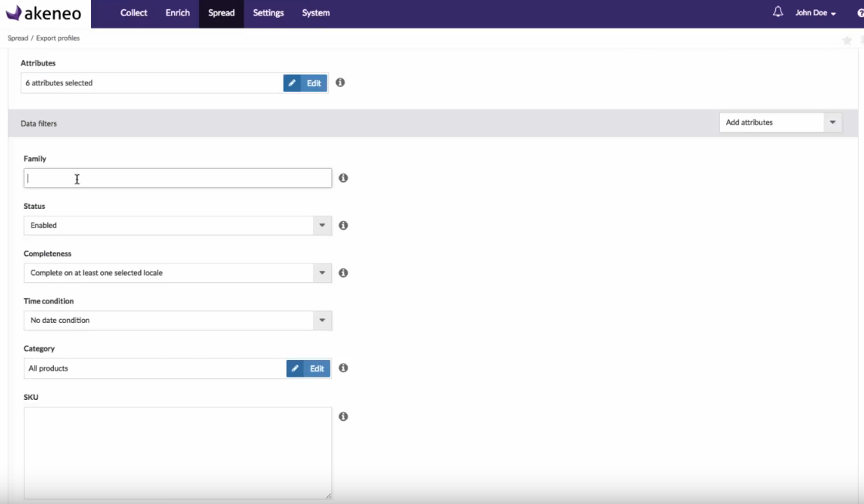Click pencil icon on Attributes Edit
This screenshot has height=504, width=864.
click(x=292, y=83)
